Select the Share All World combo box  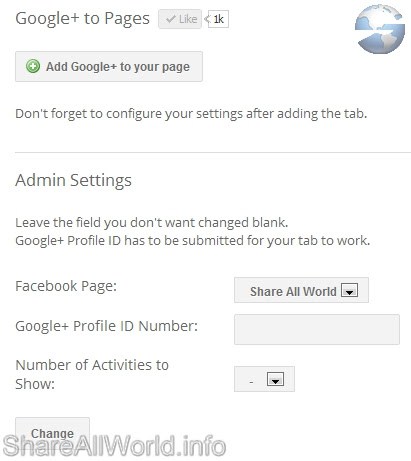[x=301, y=290]
